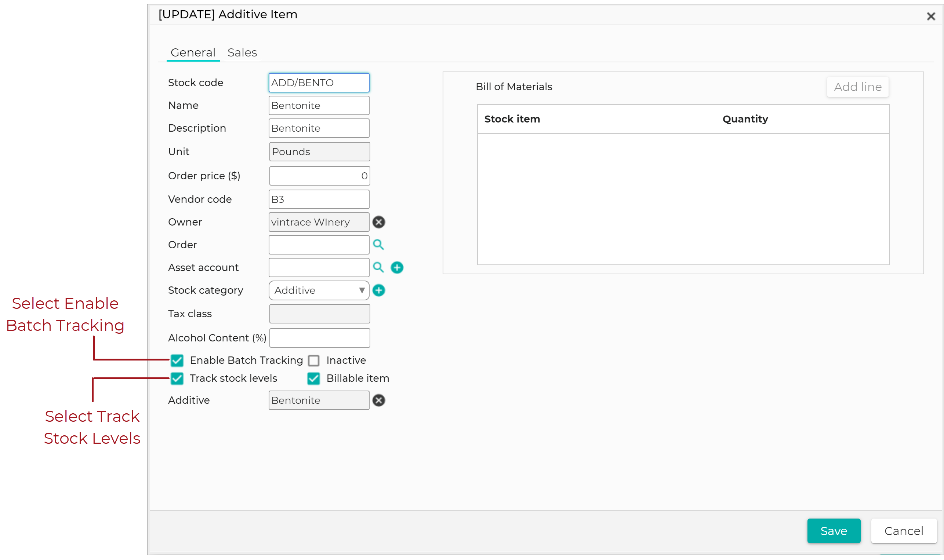944x560 pixels.
Task: Remove the Bentonite additive selection
Action: [x=379, y=400]
